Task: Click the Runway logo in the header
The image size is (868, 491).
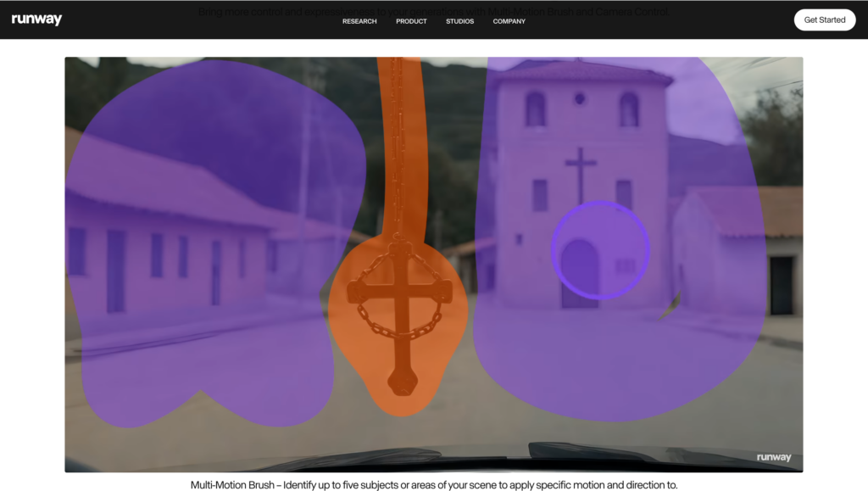Action: click(x=36, y=20)
